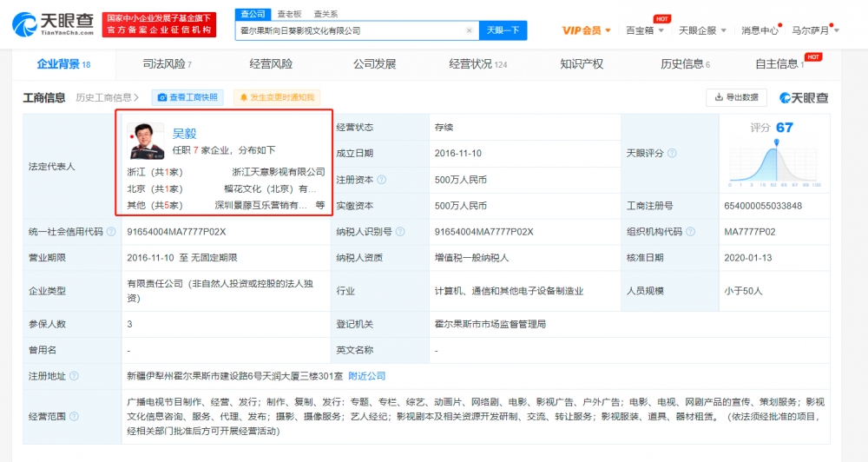
Task: Click the registration number 654000055033848
Action: tap(763, 206)
